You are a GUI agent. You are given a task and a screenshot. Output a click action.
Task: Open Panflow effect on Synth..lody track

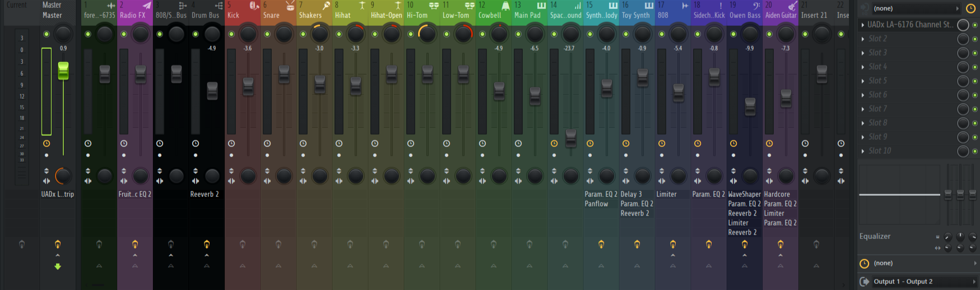coord(597,204)
